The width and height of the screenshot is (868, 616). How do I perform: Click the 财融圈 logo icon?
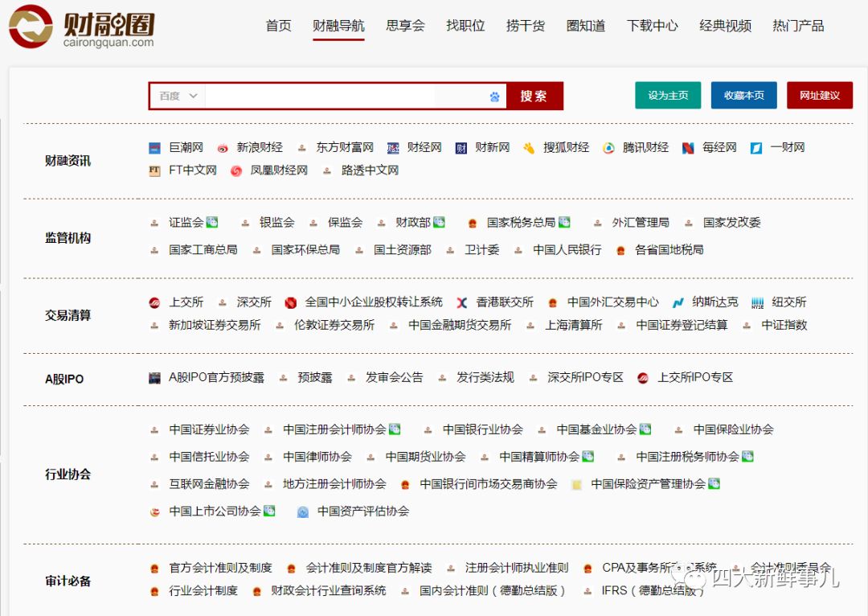click(31, 26)
